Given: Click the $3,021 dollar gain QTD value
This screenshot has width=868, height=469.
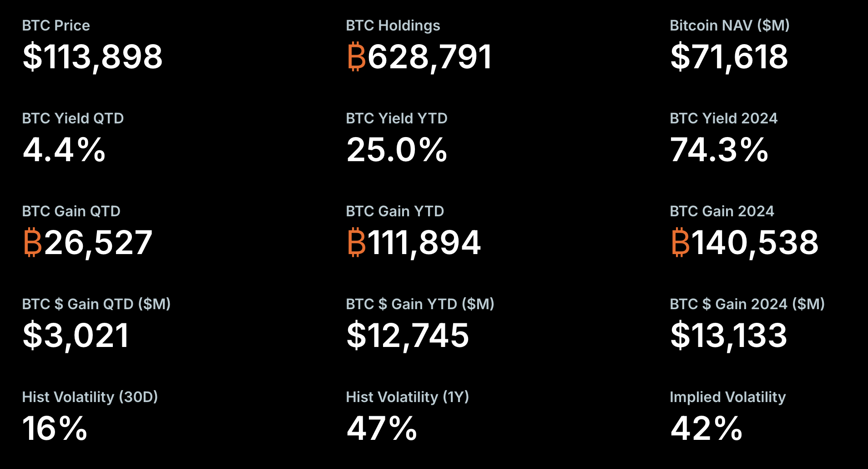Looking at the screenshot, I should click(76, 336).
